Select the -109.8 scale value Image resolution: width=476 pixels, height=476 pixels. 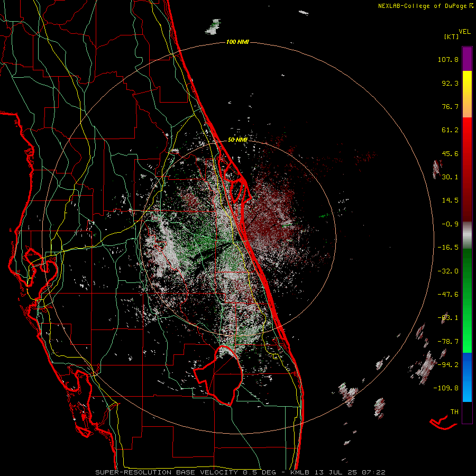point(446,388)
